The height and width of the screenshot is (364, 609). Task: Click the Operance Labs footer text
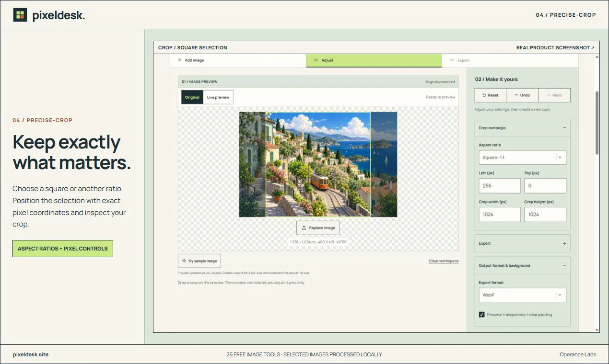pyautogui.click(x=578, y=354)
